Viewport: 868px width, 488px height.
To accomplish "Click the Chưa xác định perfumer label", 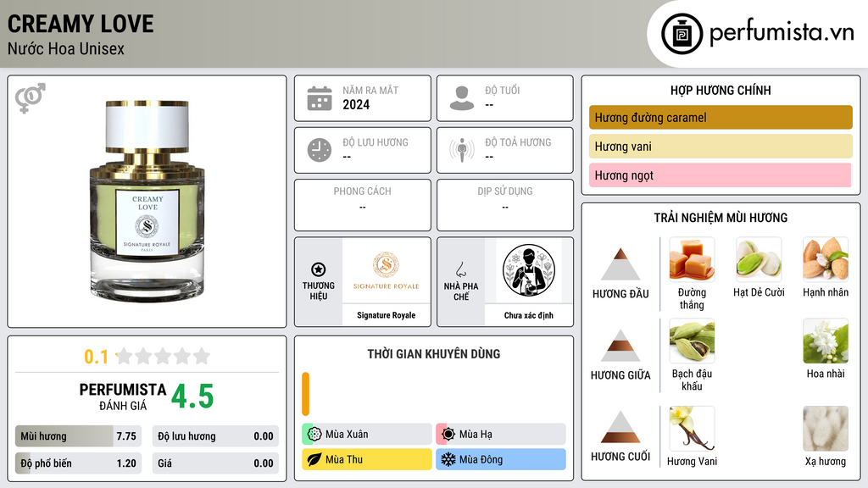I will tap(529, 315).
